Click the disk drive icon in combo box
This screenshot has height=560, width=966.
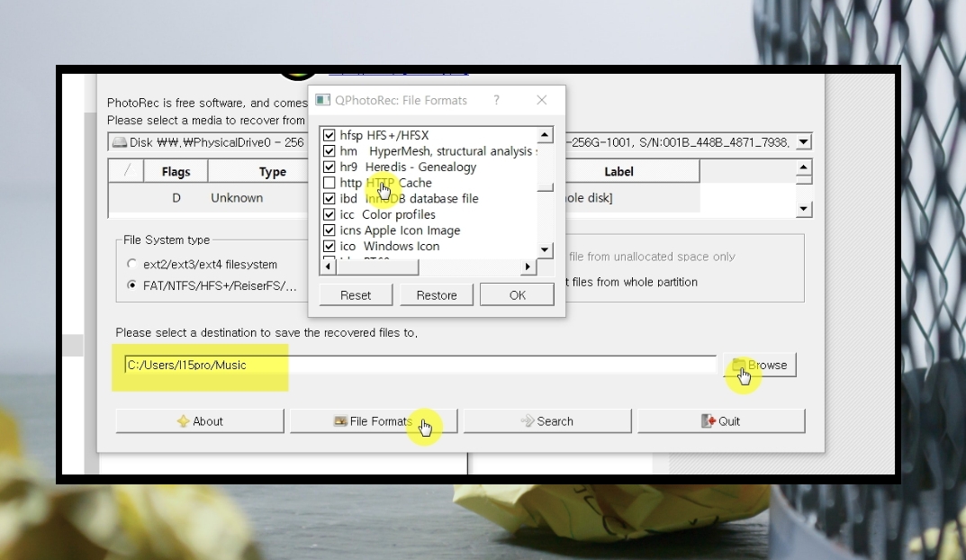click(x=119, y=142)
